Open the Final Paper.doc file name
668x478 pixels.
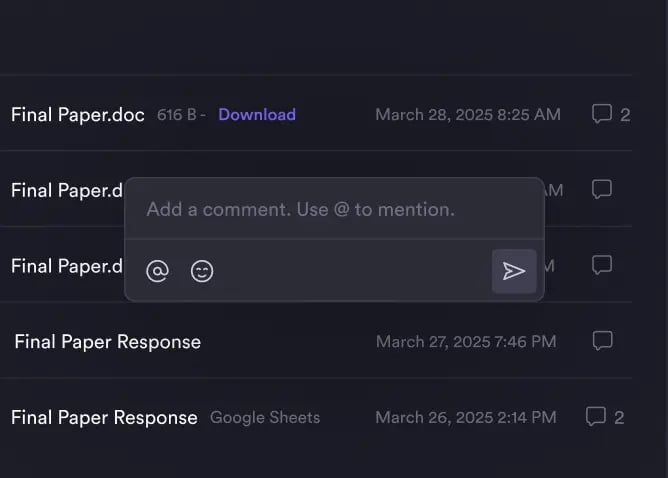click(79, 114)
